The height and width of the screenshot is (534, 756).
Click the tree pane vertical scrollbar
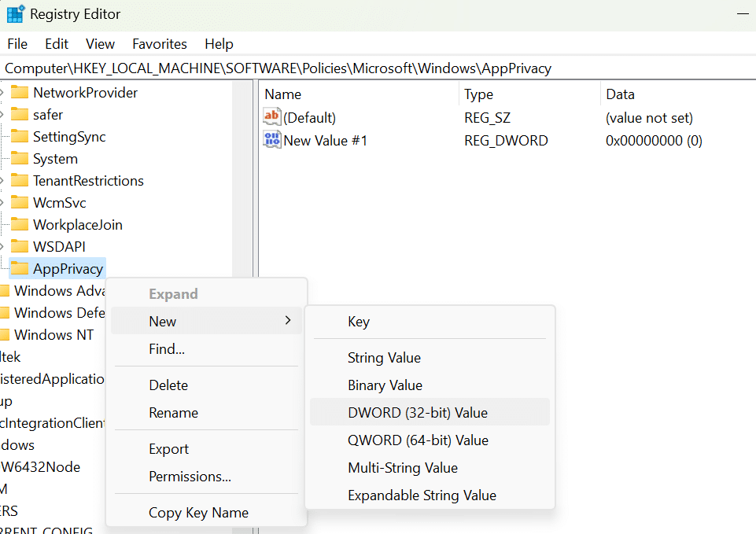click(x=242, y=179)
